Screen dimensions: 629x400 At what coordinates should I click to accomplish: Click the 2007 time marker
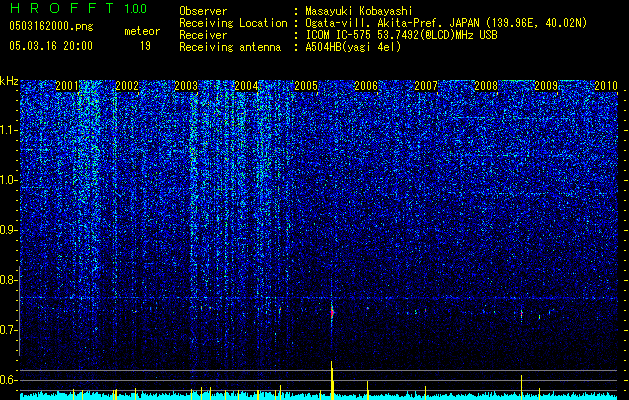pyautogui.click(x=426, y=85)
